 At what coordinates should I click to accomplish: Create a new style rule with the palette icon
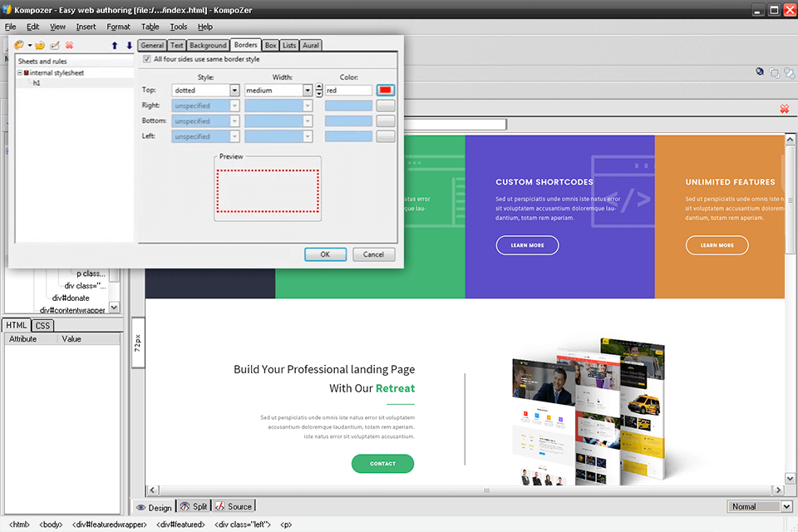click(18, 47)
